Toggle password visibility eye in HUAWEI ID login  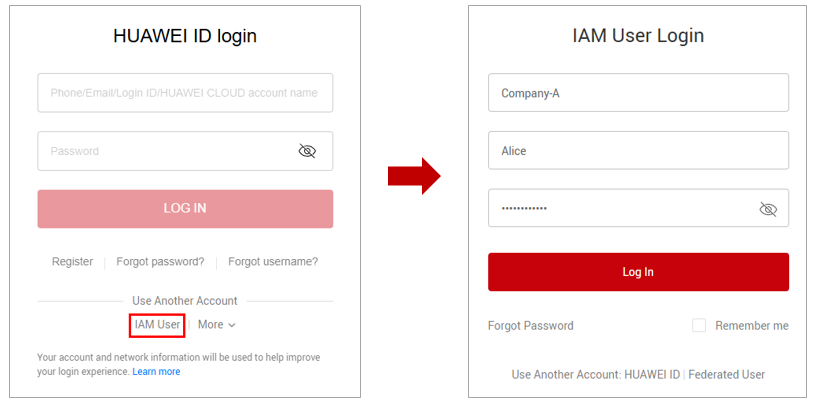(x=307, y=151)
